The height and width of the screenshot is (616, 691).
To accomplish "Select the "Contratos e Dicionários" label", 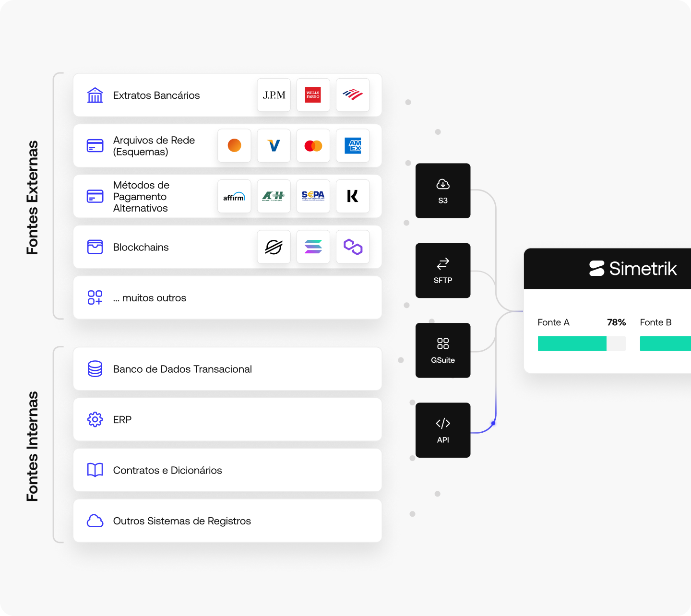I will [167, 470].
